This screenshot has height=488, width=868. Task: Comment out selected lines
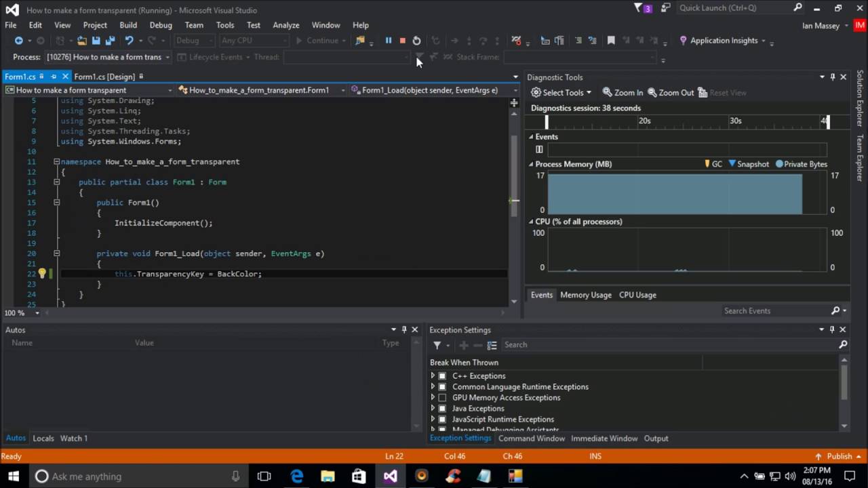[x=578, y=41]
